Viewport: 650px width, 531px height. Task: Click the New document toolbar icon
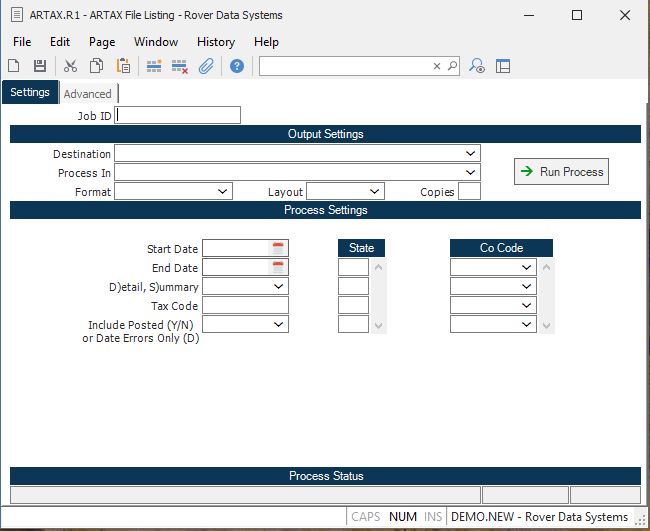[14, 66]
